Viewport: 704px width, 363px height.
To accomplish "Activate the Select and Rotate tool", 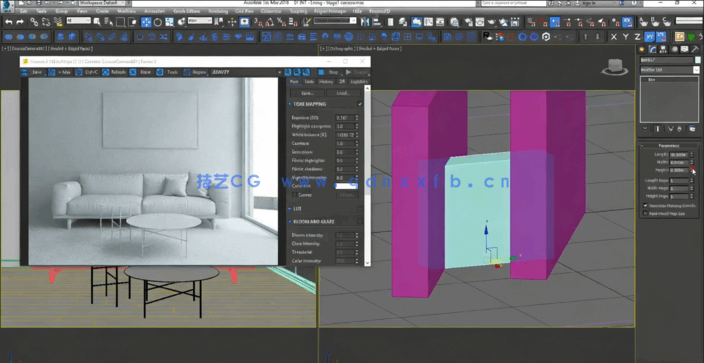I will [158, 22].
